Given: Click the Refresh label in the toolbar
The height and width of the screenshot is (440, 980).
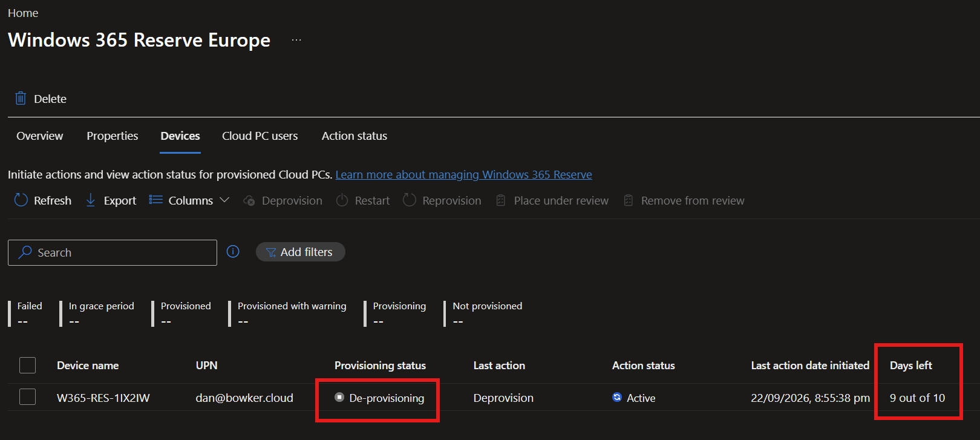Looking at the screenshot, I should pyautogui.click(x=53, y=200).
